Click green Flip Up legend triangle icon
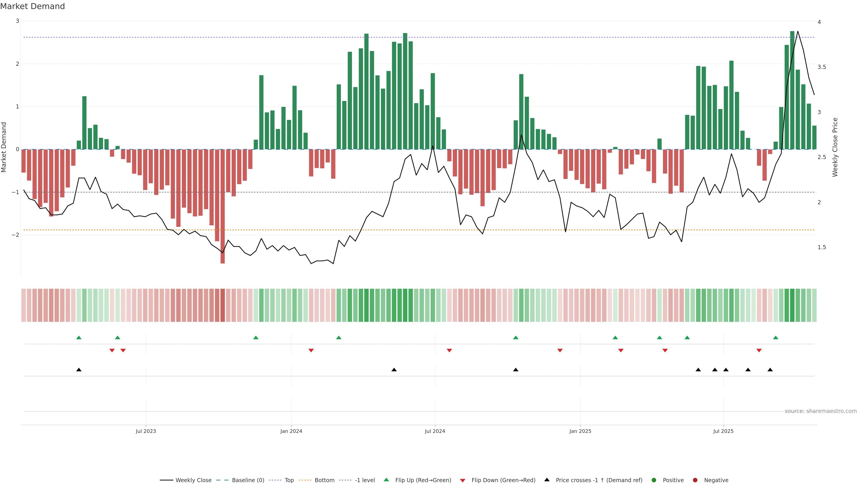The height and width of the screenshot is (488, 868). point(387,480)
